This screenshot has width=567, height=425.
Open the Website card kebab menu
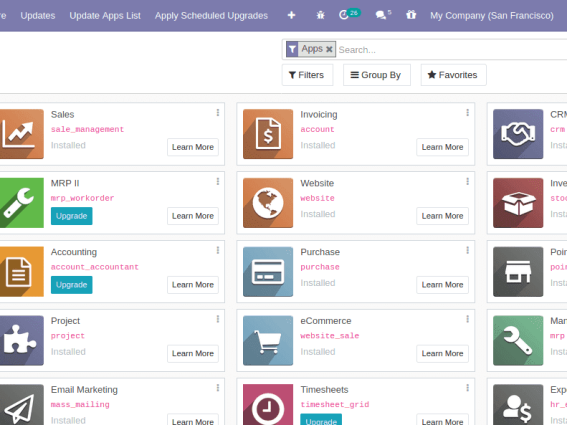[468, 182]
